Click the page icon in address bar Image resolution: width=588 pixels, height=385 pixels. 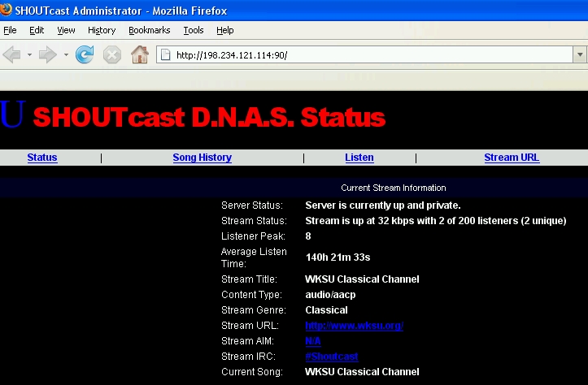[165, 55]
